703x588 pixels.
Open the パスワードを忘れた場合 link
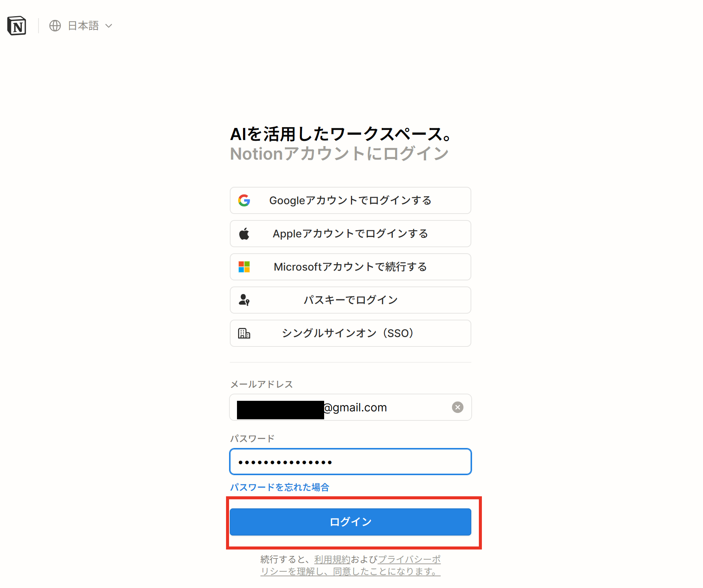[x=280, y=487]
